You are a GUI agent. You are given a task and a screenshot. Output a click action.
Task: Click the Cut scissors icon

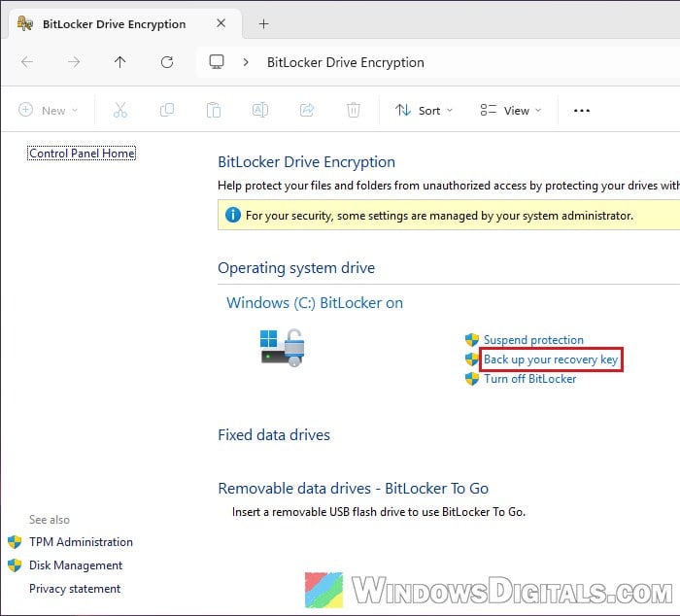120,110
